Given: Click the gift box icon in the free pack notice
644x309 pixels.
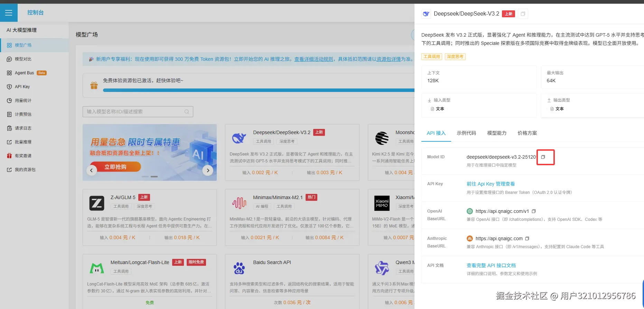Looking at the screenshot, I should coord(94,85).
